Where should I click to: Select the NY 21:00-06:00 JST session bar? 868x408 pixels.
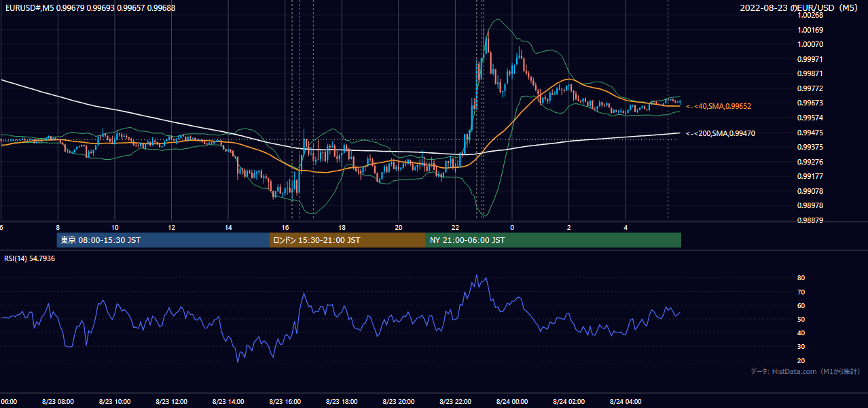[x=554, y=240]
